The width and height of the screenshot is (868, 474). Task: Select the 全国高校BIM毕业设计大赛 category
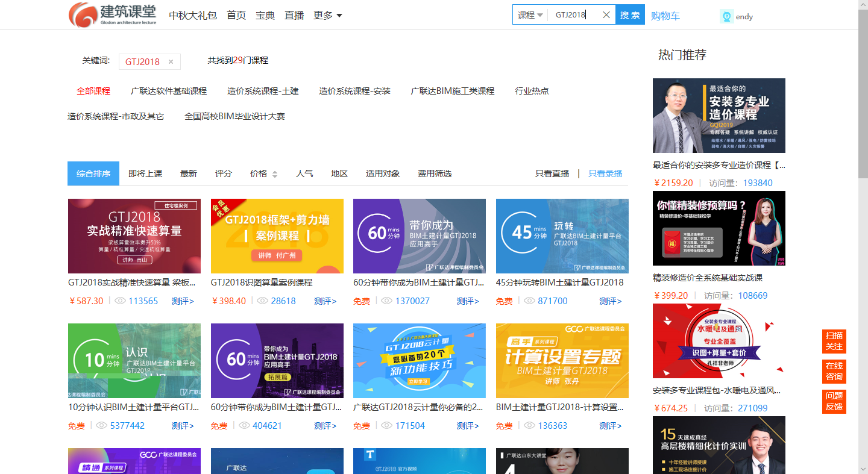point(234,116)
